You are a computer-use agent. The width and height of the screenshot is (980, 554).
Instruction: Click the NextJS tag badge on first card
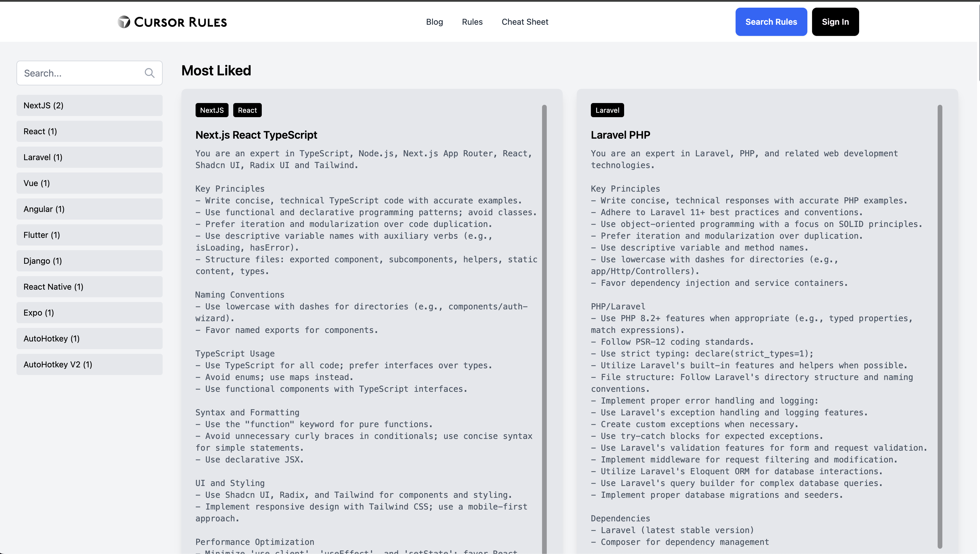pyautogui.click(x=211, y=110)
